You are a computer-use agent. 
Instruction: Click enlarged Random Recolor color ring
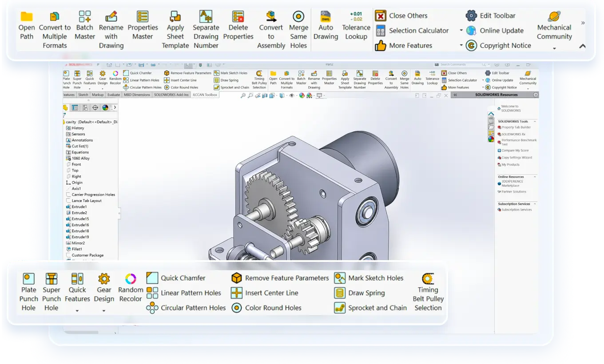[x=131, y=279]
